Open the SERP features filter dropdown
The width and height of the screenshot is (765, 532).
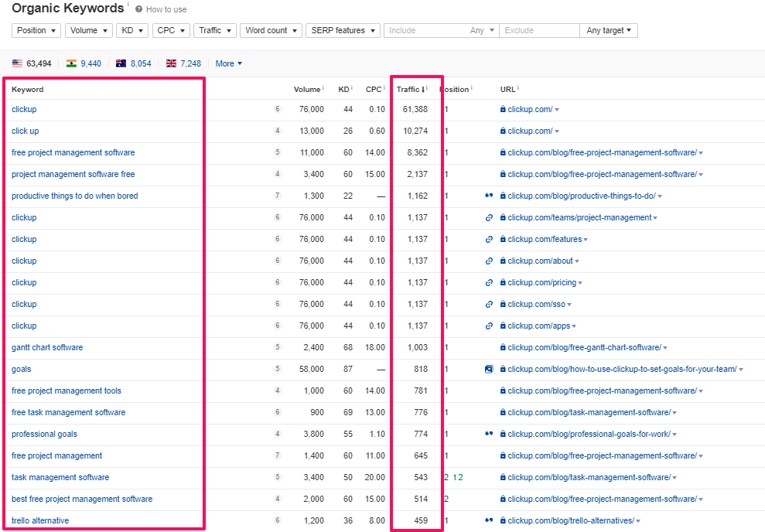pos(343,31)
